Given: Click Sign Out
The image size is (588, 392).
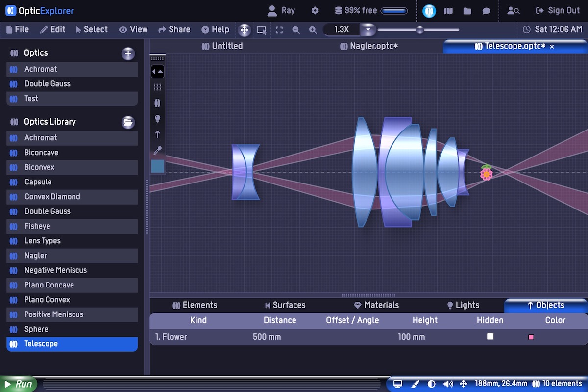Looking at the screenshot, I should (558, 10).
